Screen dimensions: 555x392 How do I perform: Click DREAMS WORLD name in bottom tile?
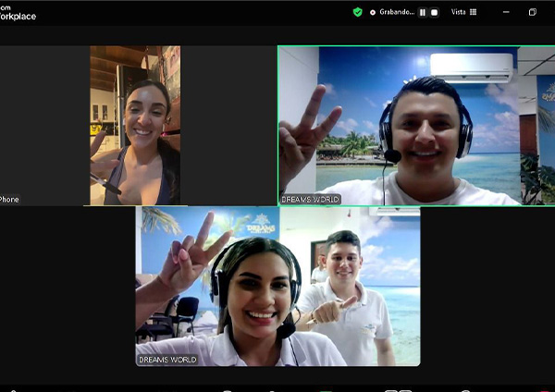(x=169, y=359)
